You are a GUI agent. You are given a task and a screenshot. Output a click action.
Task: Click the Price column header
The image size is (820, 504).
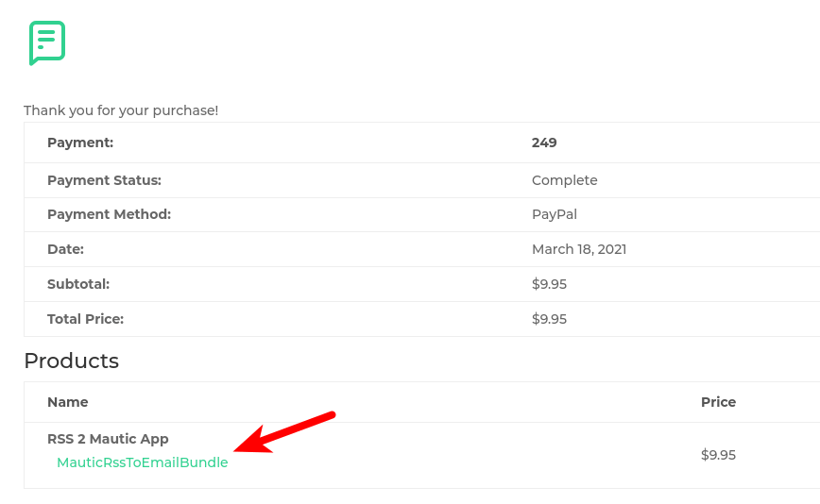tap(718, 402)
